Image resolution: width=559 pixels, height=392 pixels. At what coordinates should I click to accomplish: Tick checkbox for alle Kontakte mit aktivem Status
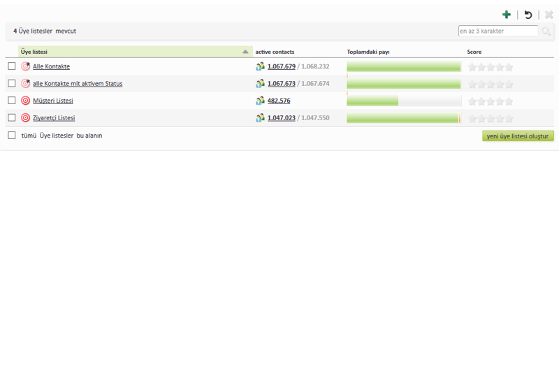[12, 84]
